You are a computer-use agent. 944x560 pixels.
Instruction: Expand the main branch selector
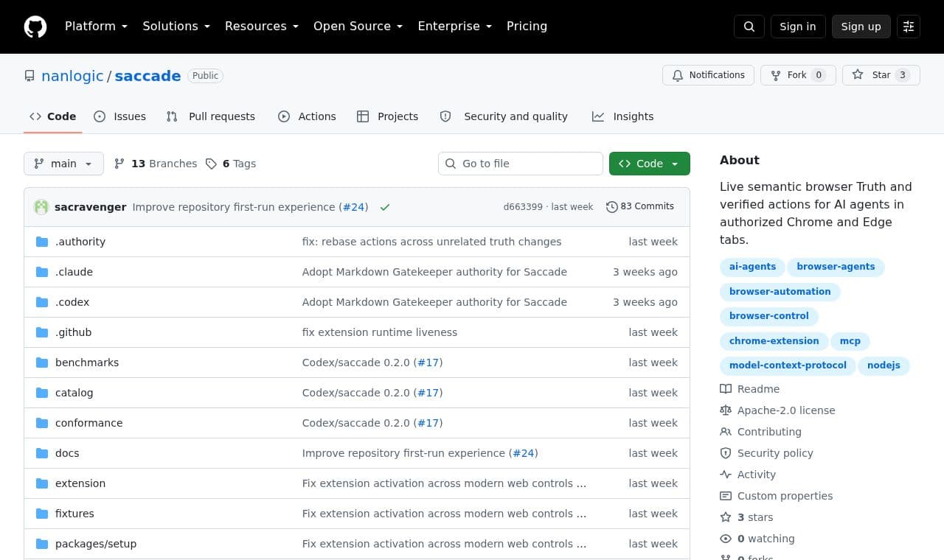[63, 164]
